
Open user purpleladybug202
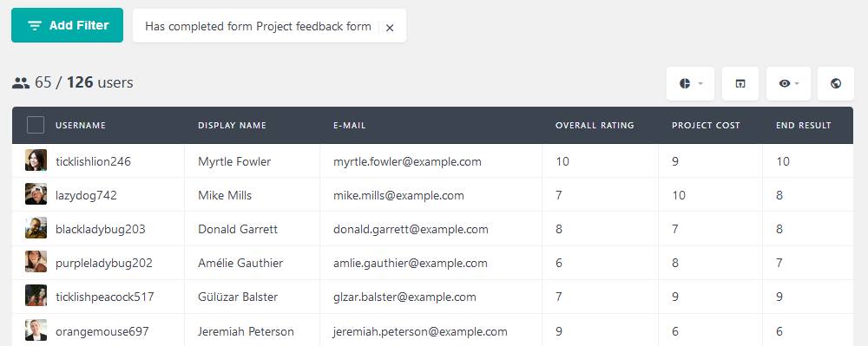coord(103,263)
